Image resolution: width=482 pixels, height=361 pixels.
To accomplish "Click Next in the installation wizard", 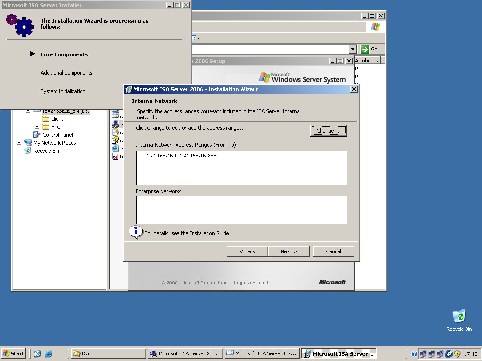I will click(x=289, y=251).
